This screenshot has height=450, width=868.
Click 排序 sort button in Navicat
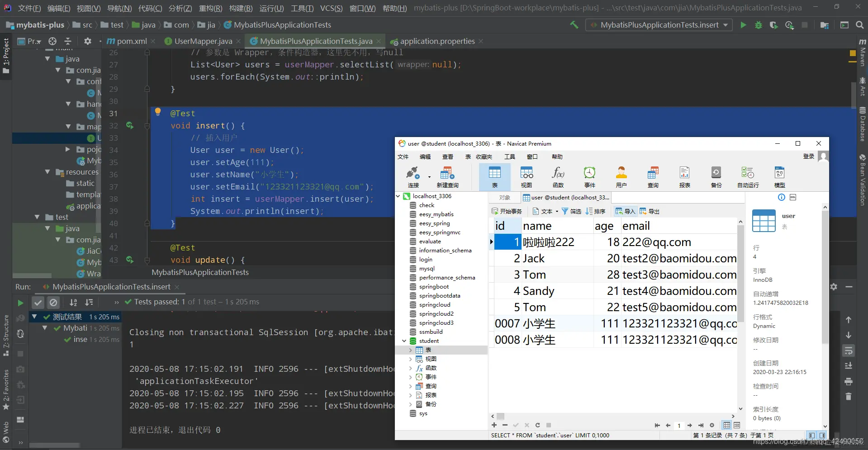(x=596, y=211)
